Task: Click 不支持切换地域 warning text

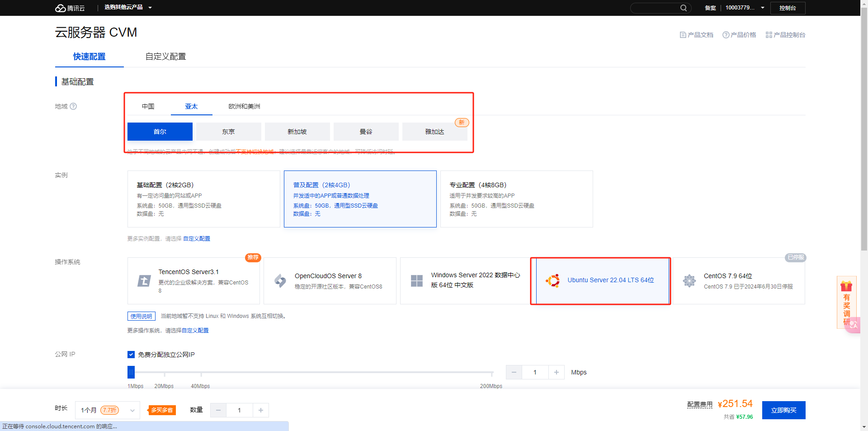Action: pos(255,152)
